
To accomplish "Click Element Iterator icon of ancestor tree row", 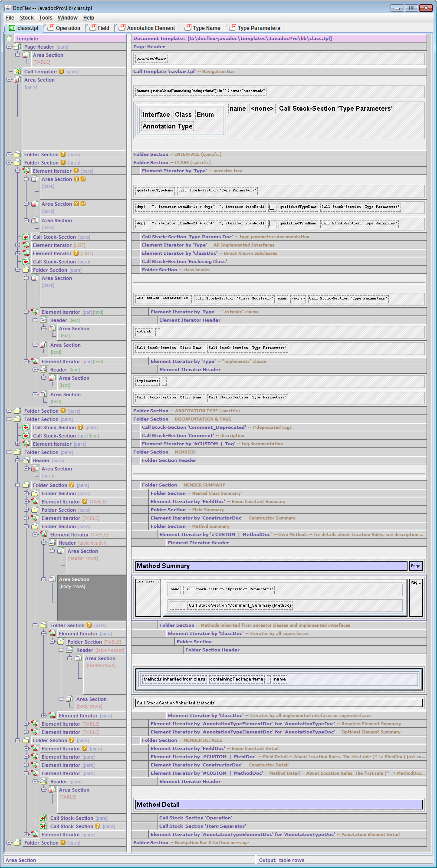I will [26, 171].
